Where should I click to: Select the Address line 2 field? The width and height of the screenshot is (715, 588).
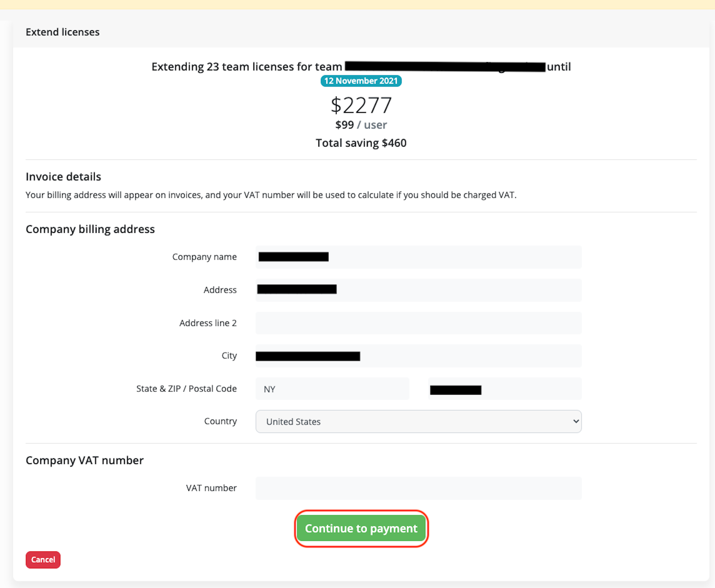(x=418, y=323)
